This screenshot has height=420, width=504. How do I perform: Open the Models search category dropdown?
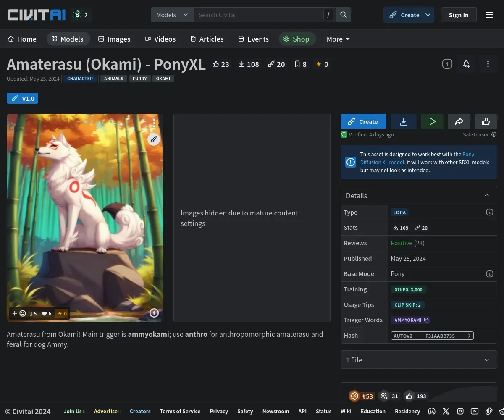tap(172, 15)
